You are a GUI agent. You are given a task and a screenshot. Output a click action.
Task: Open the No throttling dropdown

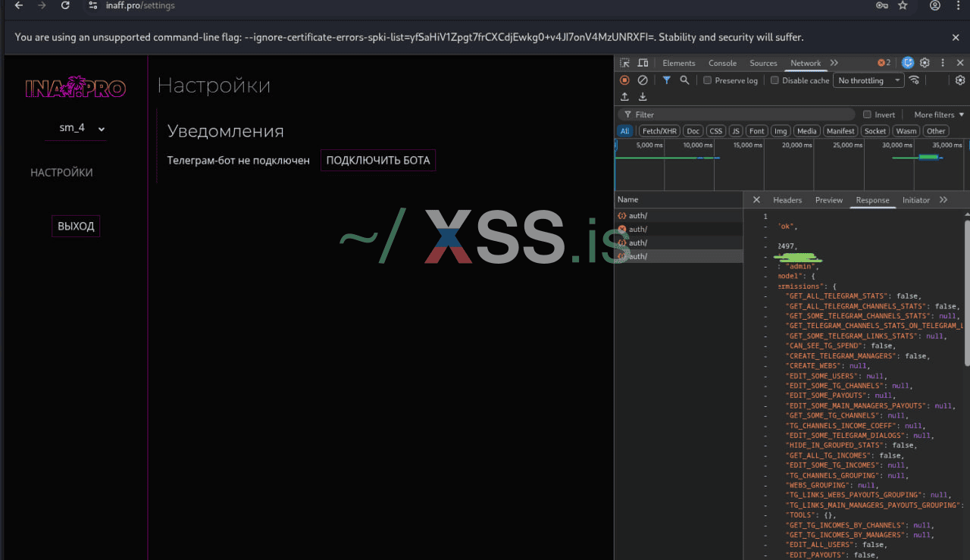pyautogui.click(x=868, y=80)
